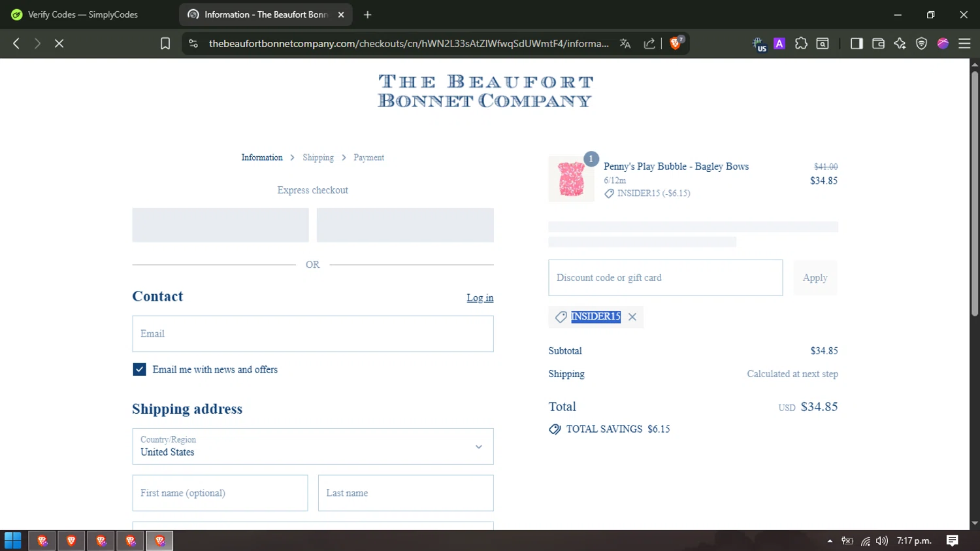Open the network status tray icon
980x551 pixels.
click(865, 541)
